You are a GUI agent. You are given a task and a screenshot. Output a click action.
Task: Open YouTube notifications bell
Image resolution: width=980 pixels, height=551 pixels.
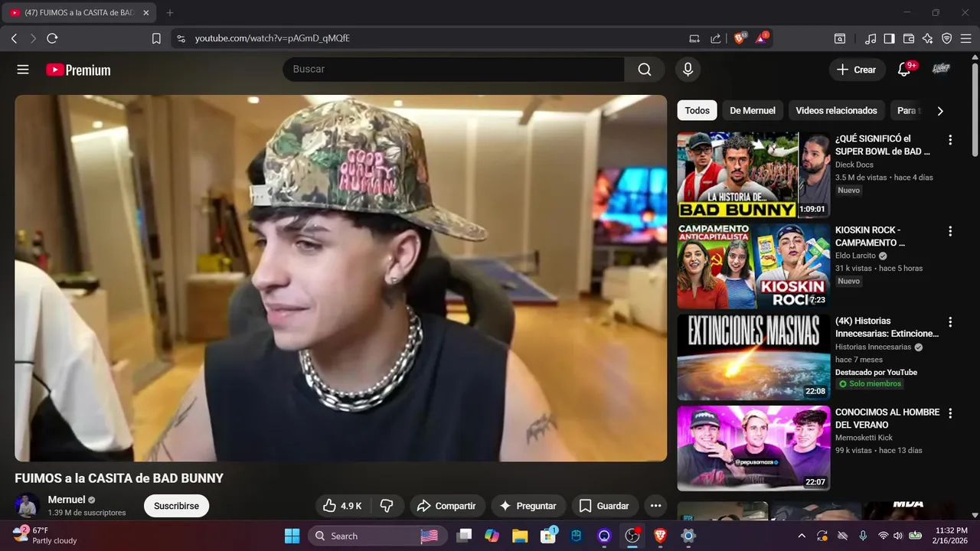tap(904, 70)
